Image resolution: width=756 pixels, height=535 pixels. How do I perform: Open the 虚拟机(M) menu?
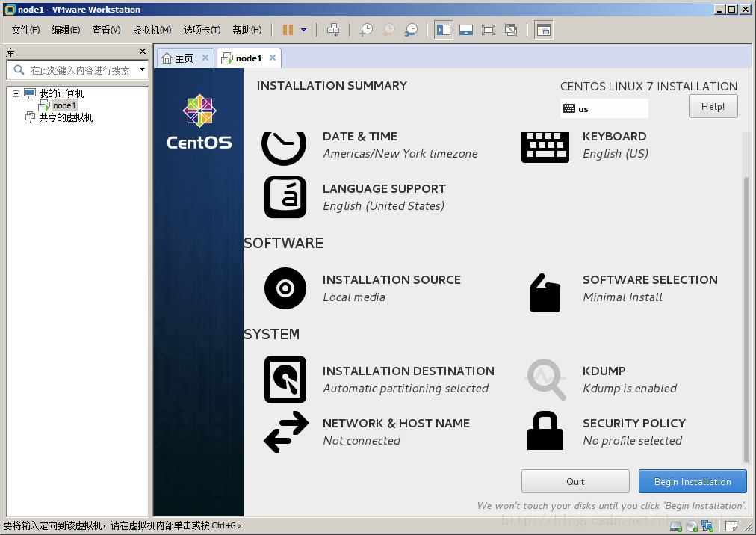pos(152,30)
